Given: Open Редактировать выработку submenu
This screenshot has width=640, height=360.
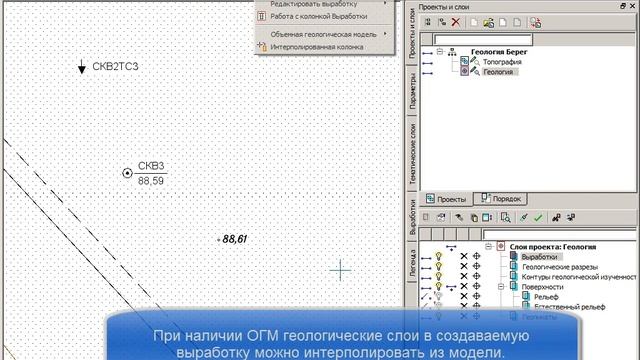Looking at the screenshot, I should point(325,4).
